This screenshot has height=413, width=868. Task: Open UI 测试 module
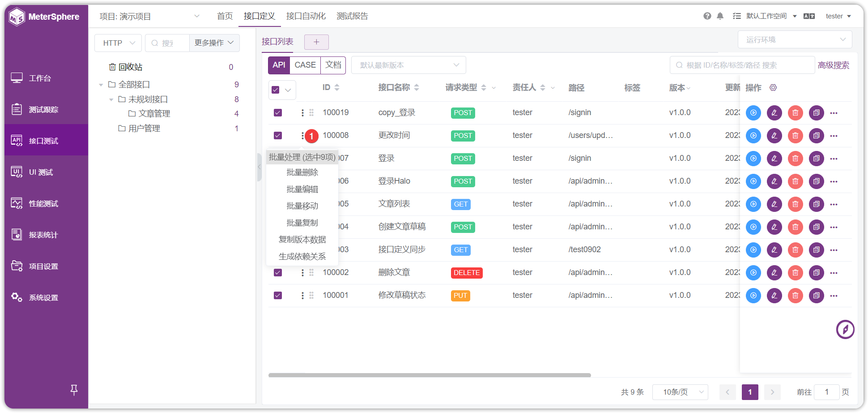[47, 172]
